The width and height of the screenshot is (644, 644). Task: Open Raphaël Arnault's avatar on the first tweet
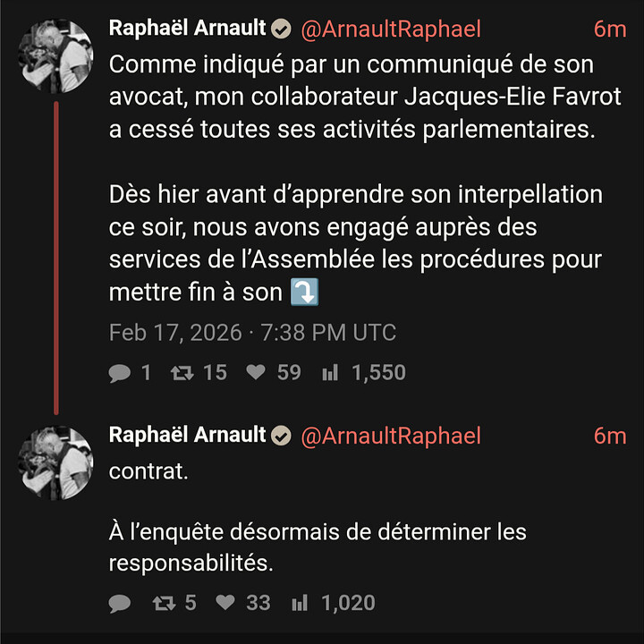pyautogui.click(x=56, y=56)
